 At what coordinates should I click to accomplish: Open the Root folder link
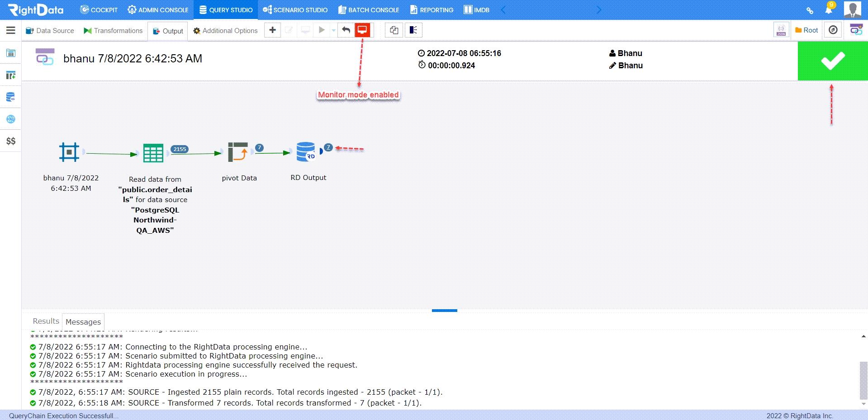(806, 30)
